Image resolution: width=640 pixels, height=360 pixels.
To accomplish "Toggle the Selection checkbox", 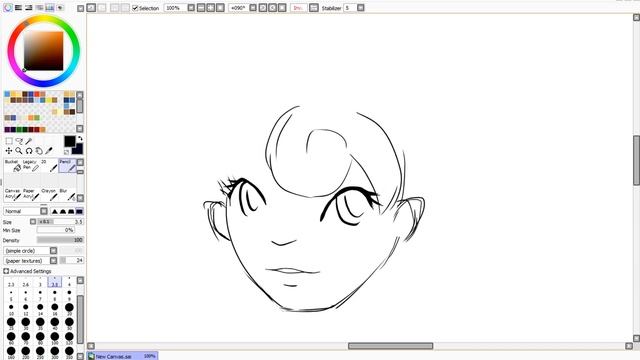I will click(135, 8).
